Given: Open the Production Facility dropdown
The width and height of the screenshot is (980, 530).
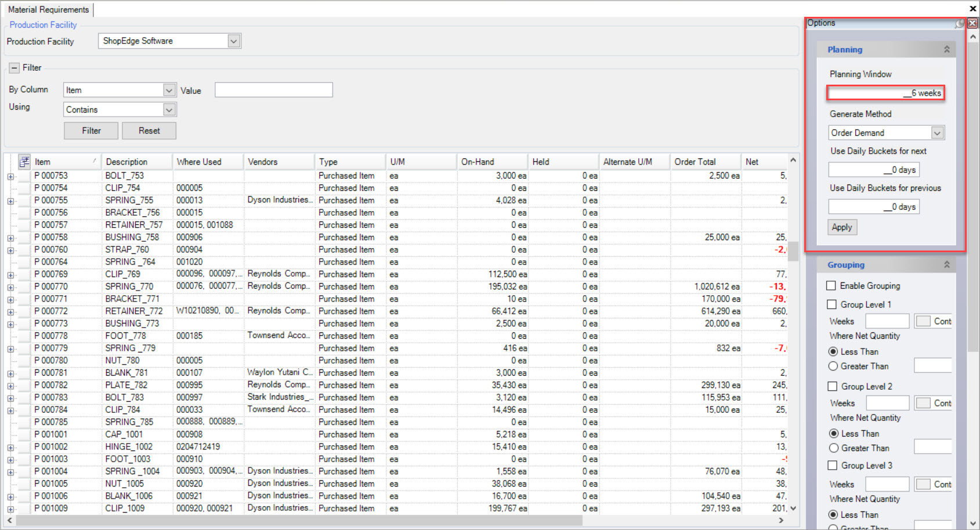Looking at the screenshot, I should click(x=233, y=41).
